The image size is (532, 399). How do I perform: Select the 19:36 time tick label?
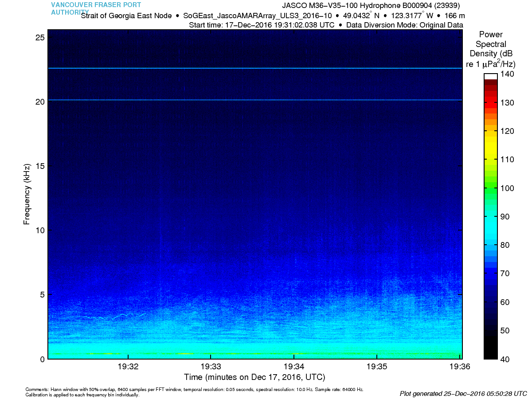pos(459,367)
